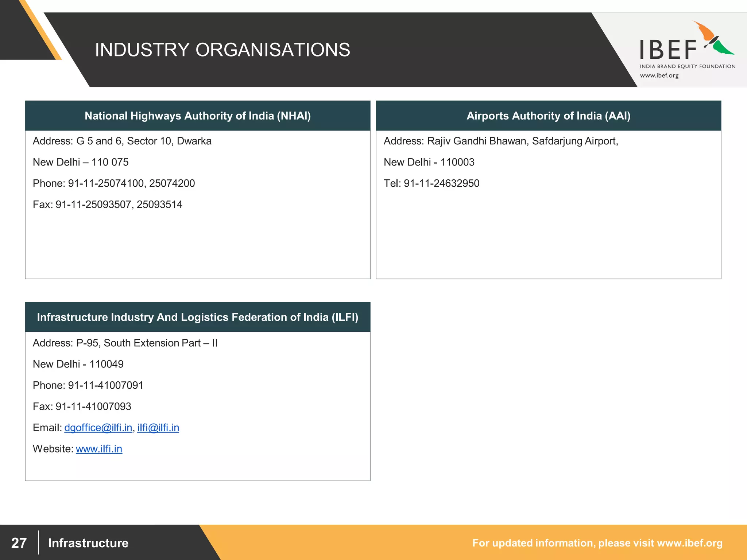Select 'Fax: 91-11-25093507, 25093514' line

coord(108,205)
